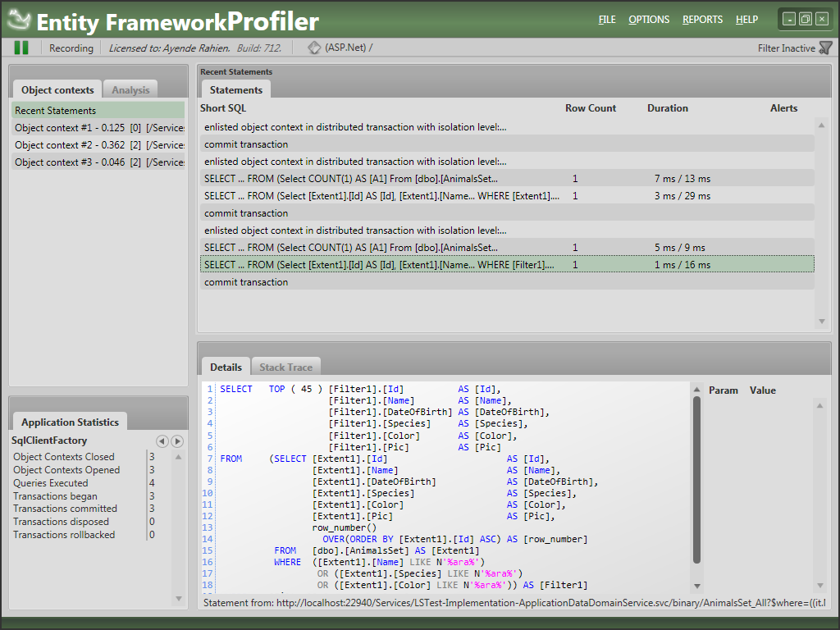The width and height of the screenshot is (840, 630).
Task: Open the OPTIONS menu
Action: pyautogui.click(x=649, y=20)
